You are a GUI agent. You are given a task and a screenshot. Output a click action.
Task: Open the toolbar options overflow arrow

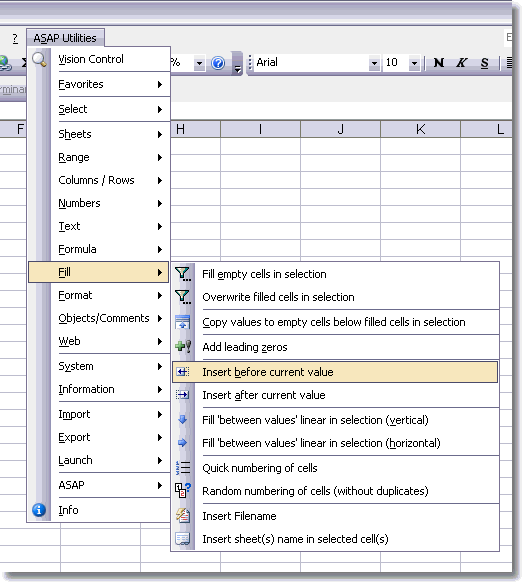pos(237,63)
